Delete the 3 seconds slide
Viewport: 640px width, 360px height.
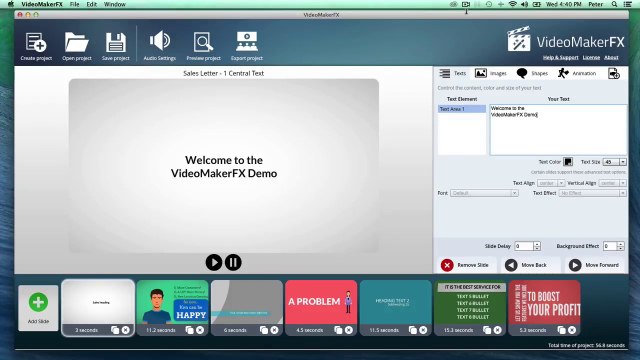coord(125,330)
